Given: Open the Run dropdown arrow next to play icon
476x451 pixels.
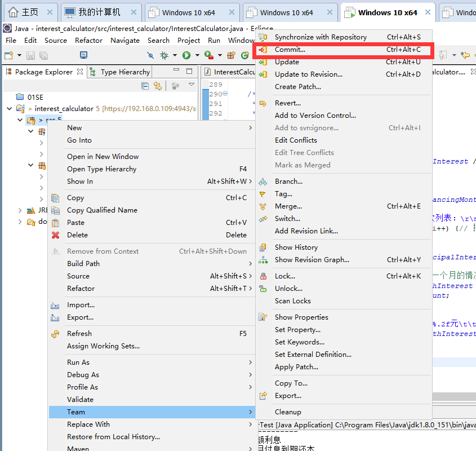Looking at the screenshot, I should tap(197, 55).
